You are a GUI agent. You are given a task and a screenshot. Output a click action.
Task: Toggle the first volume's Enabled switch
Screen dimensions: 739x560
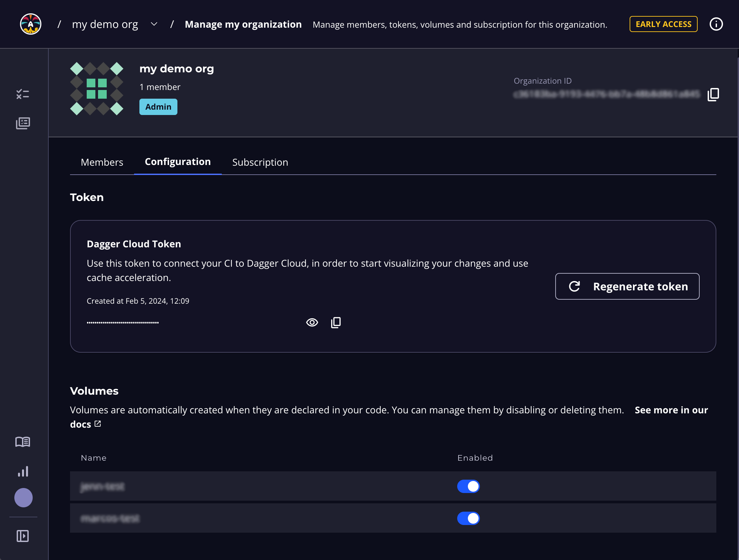(468, 486)
